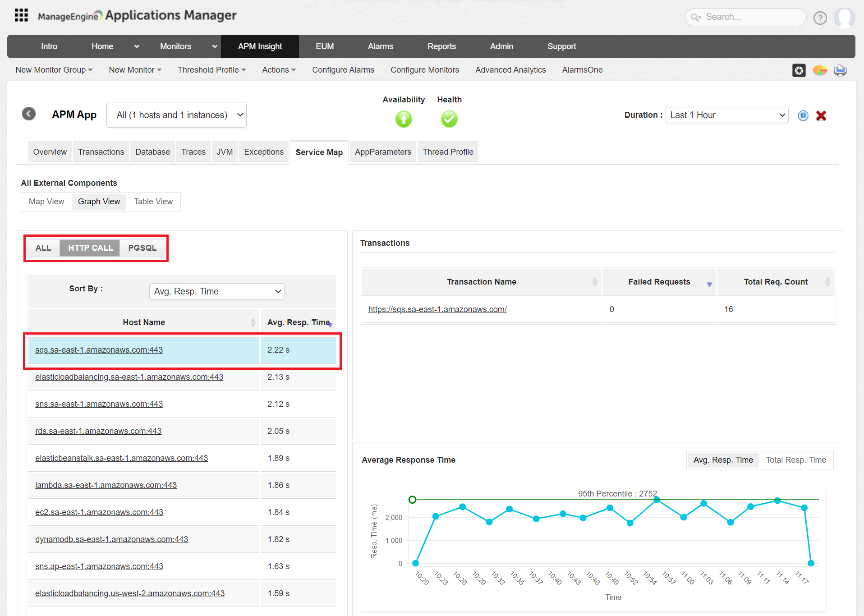Delete the monitor via the red X icon
This screenshot has height=616, width=864.
[821, 115]
